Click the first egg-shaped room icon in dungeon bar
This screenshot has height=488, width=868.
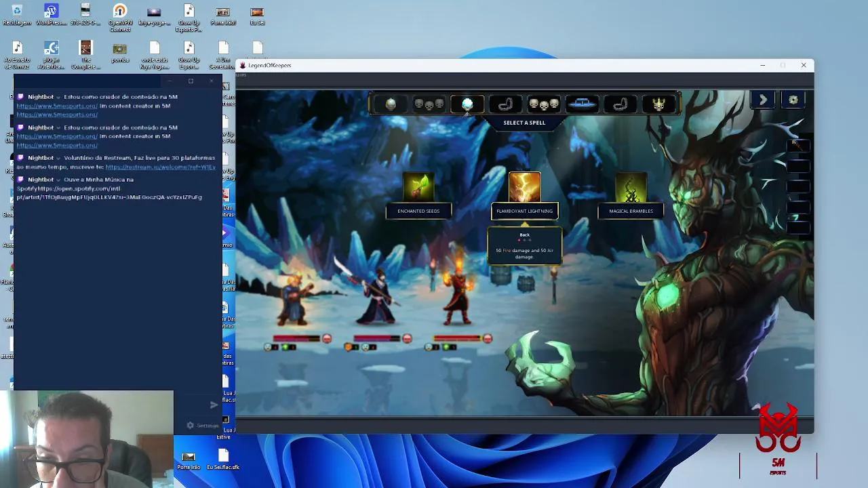pyautogui.click(x=391, y=104)
